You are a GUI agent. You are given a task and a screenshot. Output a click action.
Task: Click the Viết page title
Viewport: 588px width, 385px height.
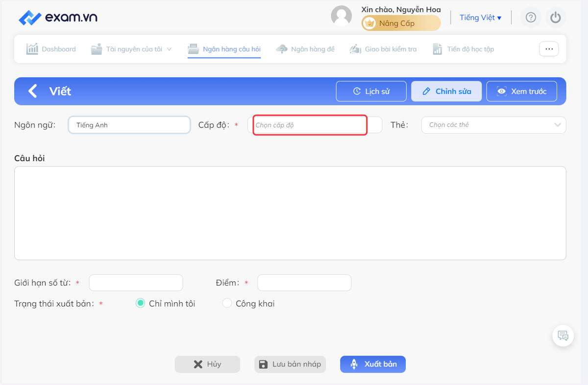click(60, 91)
